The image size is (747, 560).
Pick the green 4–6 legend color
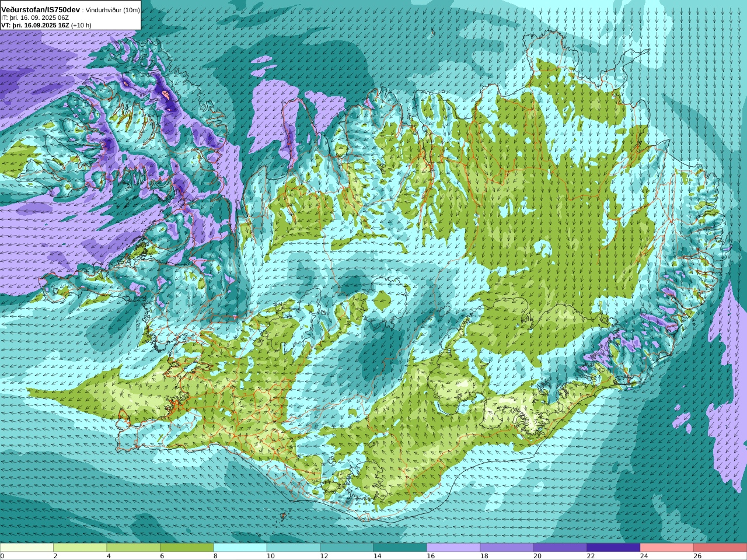[x=133, y=548]
